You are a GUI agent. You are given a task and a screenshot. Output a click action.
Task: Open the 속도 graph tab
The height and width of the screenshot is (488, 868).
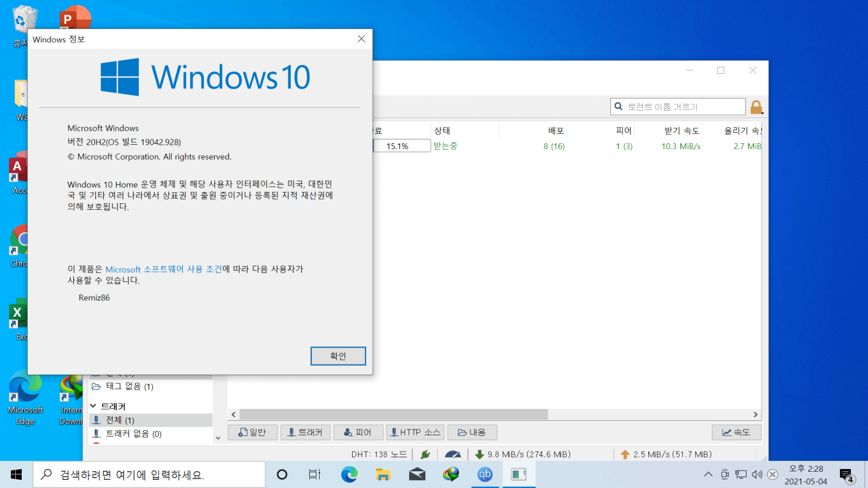[x=736, y=432]
